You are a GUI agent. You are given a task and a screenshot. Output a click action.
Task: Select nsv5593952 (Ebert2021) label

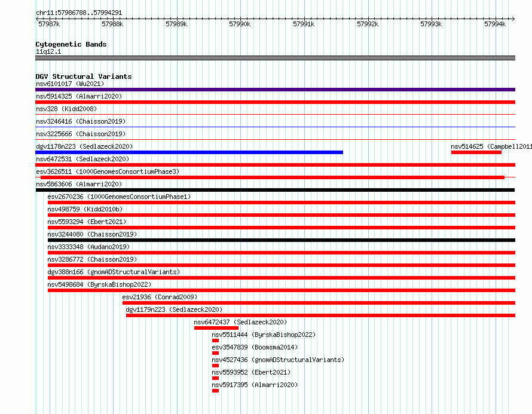click(x=251, y=372)
